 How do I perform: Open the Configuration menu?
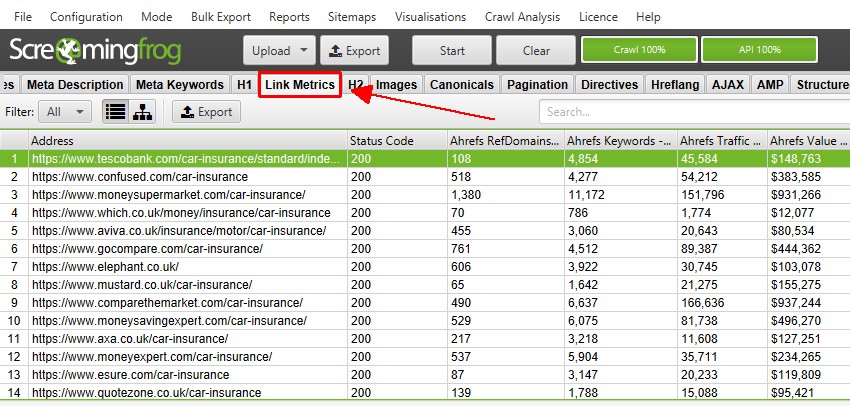(x=86, y=17)
